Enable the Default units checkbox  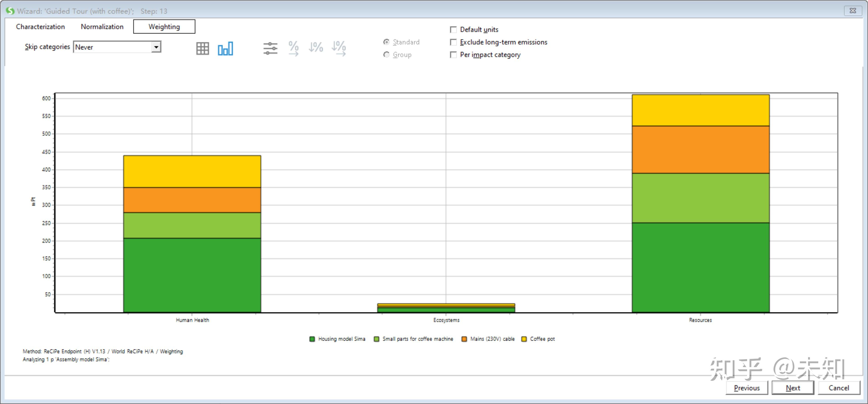coord(454,30)
